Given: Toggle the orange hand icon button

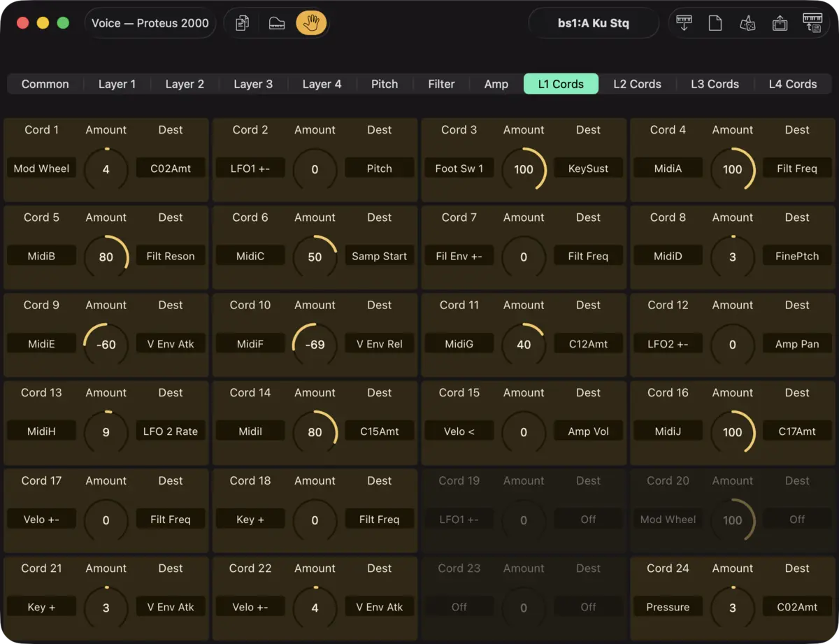Looking at the screenshot, I should [311, 23].
